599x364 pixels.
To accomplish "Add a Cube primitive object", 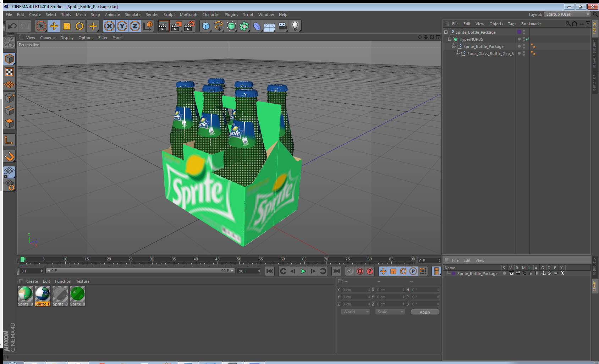I will click(x=206, y=26).
